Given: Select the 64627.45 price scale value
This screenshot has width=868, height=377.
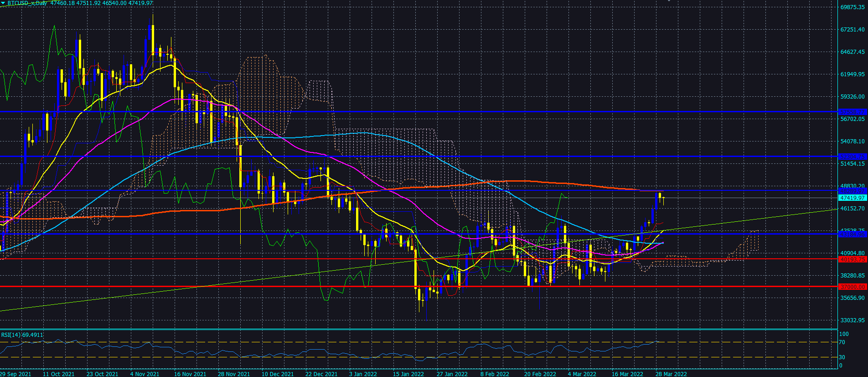Looking at the screenshot, I should click(852, 52).
